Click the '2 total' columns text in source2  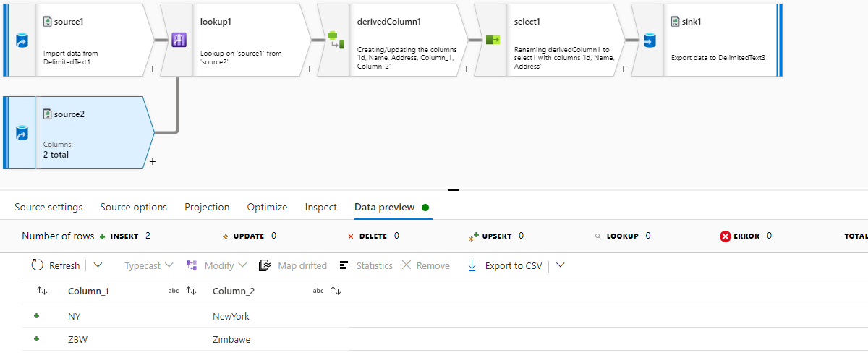pos(56,154)
